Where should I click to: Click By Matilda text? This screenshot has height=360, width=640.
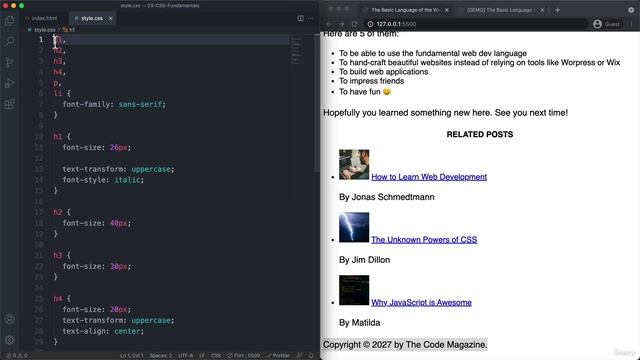coord(360,323)
